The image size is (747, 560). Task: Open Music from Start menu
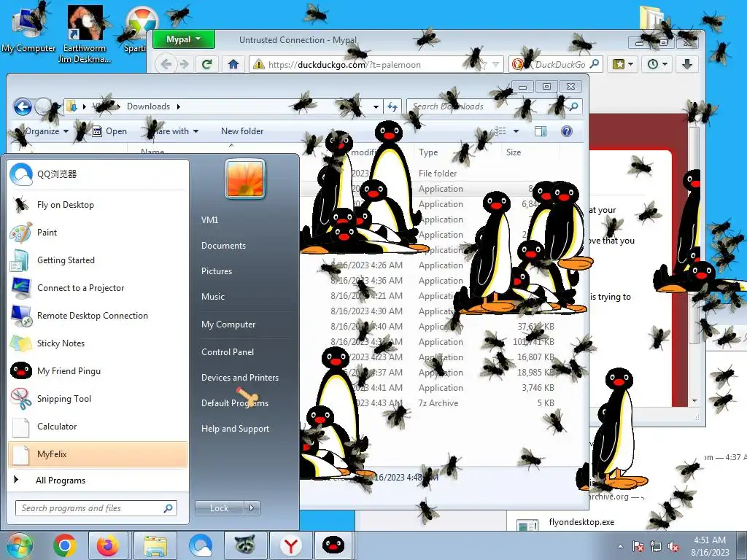point(212,297)
